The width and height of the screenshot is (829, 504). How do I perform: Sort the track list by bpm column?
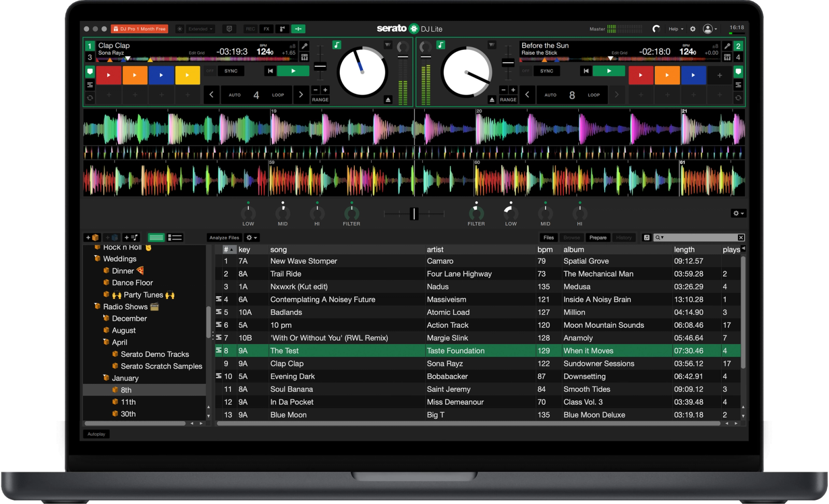coord(545,250)
